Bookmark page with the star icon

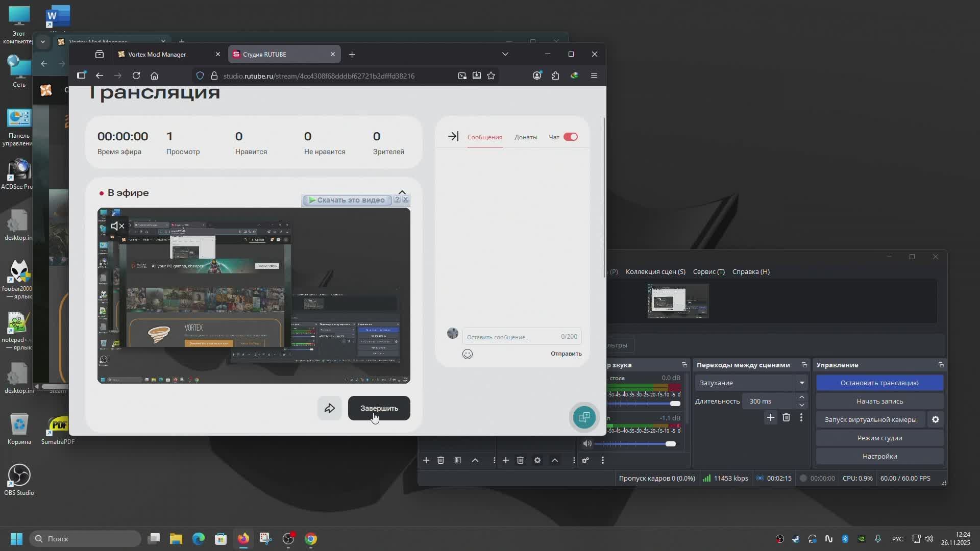(491, 76)
